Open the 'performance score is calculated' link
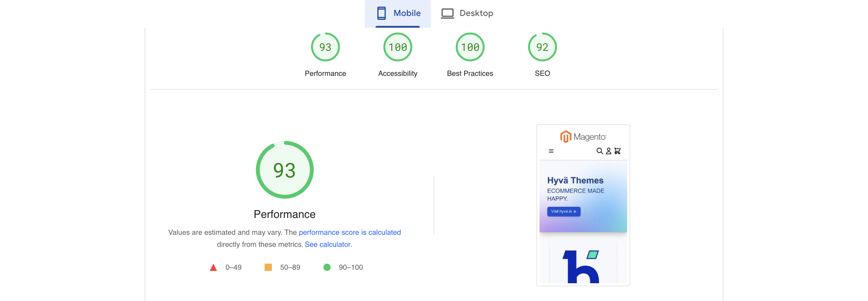The width and height of the screenshot is (868, 301). (x=350, y=232)
